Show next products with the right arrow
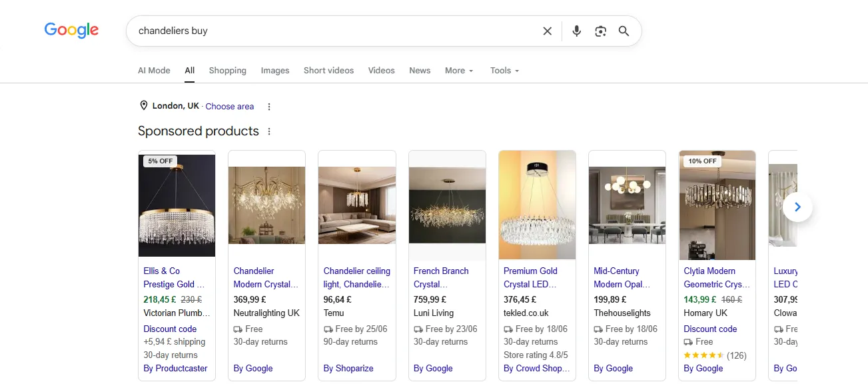Viewport: 868px width, 392px height. coord(797,207)
